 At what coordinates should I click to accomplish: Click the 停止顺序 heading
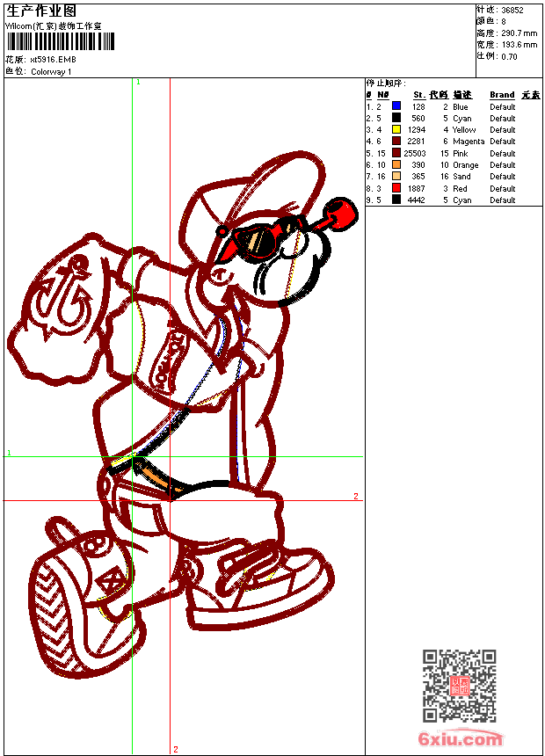386,84
